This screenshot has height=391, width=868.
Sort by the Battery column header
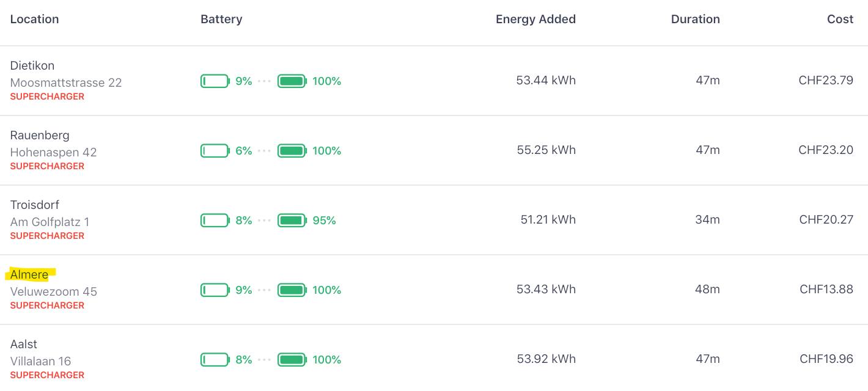(x=221, y=20)
